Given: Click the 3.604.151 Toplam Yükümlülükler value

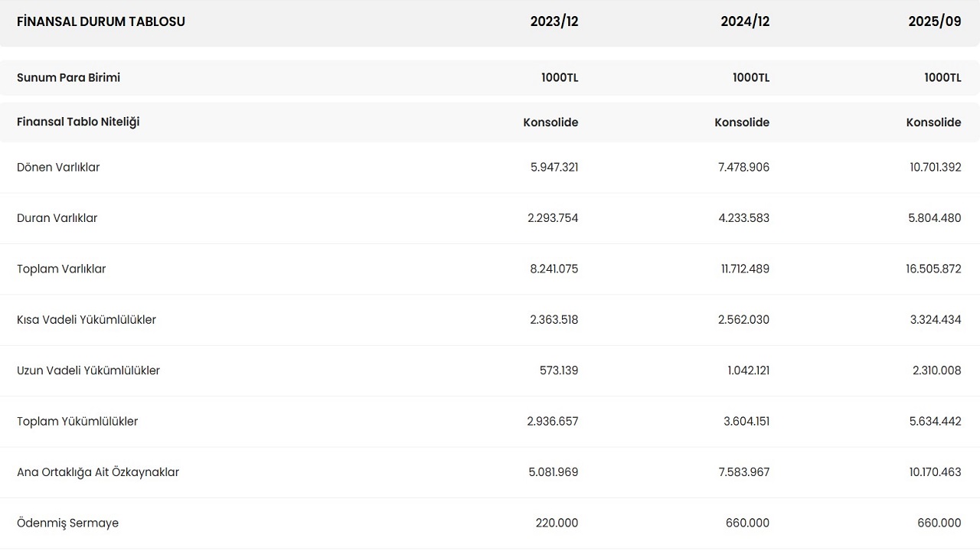Looking at the screenshot, I should pyautogui.click(x=746, y=422).
